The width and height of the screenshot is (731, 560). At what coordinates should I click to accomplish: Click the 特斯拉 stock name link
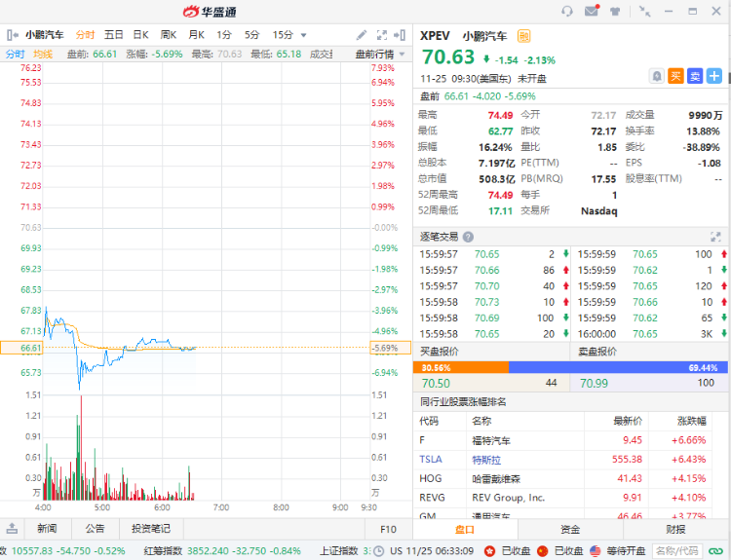tap(486, 460)
